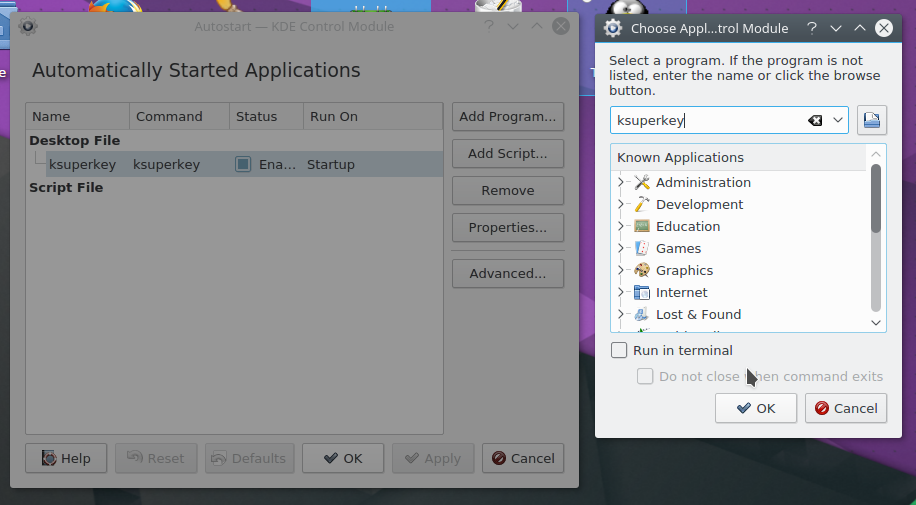Image resolution: width=916 pixels, height=505 pixels.
Task: Click OK in the Autostart window
Action: 343,458
